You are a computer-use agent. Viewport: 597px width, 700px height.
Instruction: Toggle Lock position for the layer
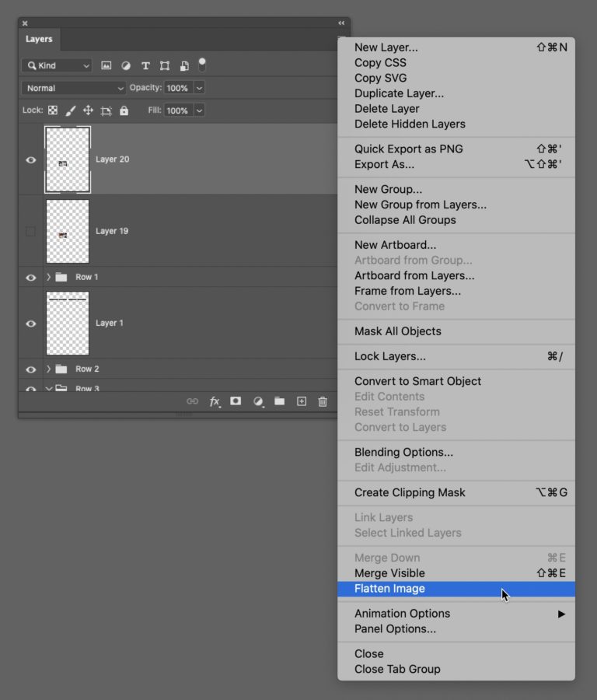[x=89, y=110]
